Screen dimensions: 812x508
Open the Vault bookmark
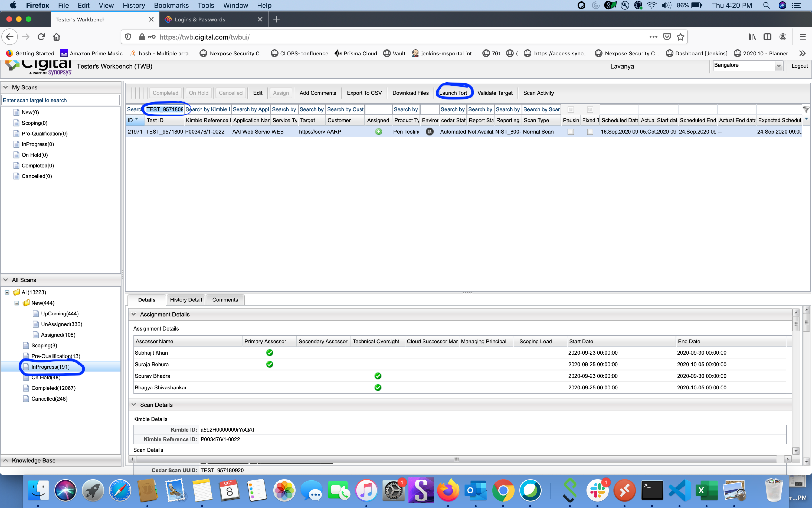coord(395,53)
